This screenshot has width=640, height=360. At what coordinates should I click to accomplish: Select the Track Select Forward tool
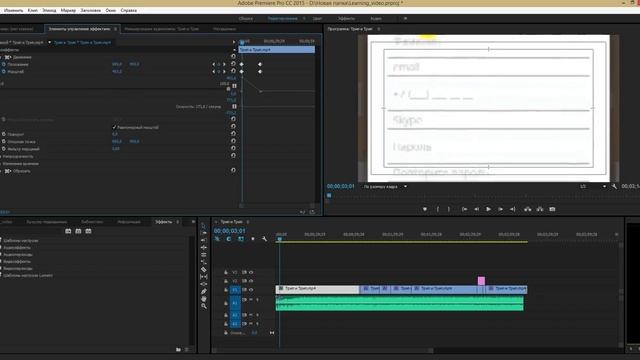point(203,233)
